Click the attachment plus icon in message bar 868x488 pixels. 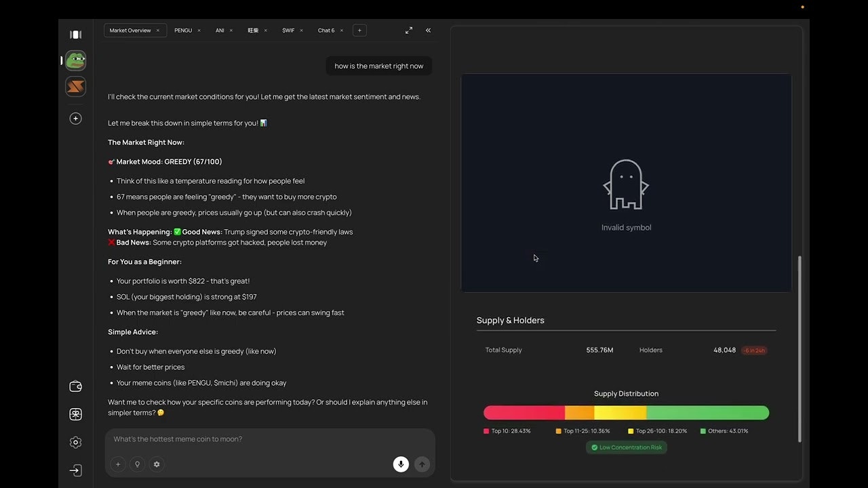tap(118, 464)
